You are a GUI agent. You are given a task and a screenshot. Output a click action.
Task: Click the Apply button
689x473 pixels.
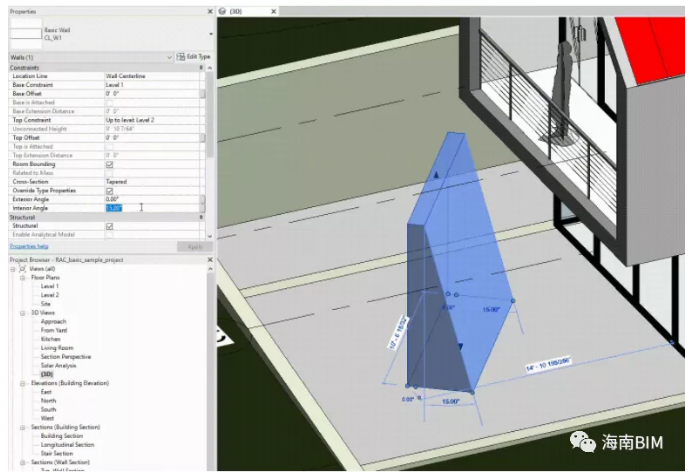click(195, 247)
